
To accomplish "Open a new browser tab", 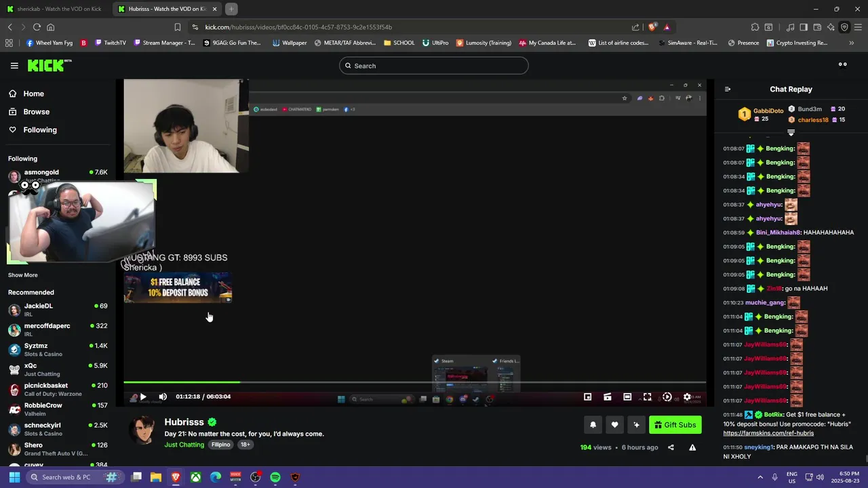I will [231, 9].
